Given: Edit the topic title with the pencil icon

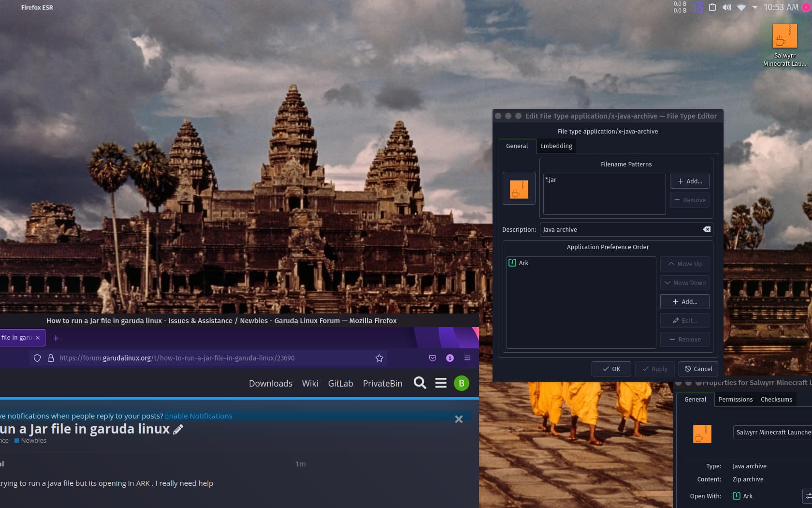Looking at the screenshot, I should tap(178, 429).
